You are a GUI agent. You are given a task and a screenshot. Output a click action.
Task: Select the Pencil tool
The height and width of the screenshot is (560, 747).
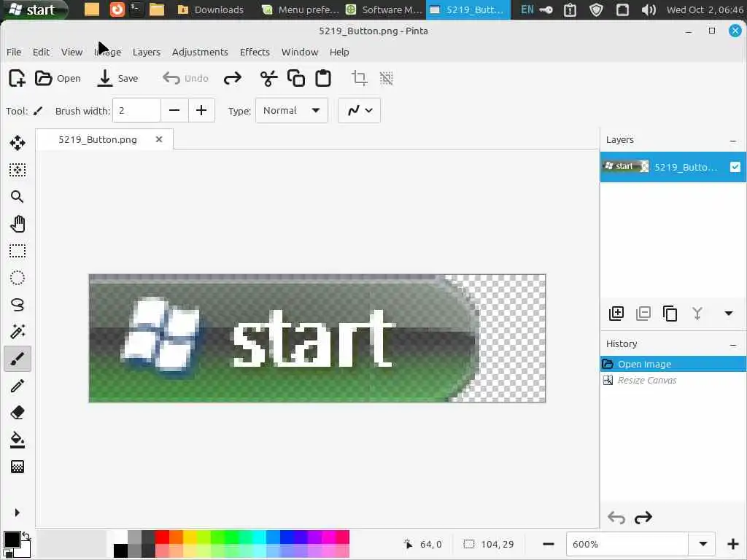18,386
